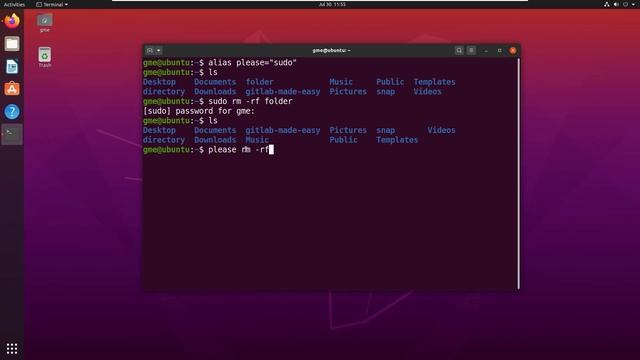Click '[sudo] password for gme:' line
The height and width of the screenshot is (360, 640).
tap(199, 111)
